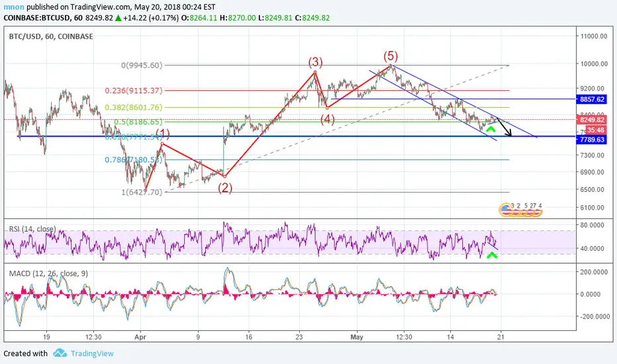The width and height of the screenshot is (617, 364).
Task: Select Elliott wave label (1)
Action: tap(162, 134)
